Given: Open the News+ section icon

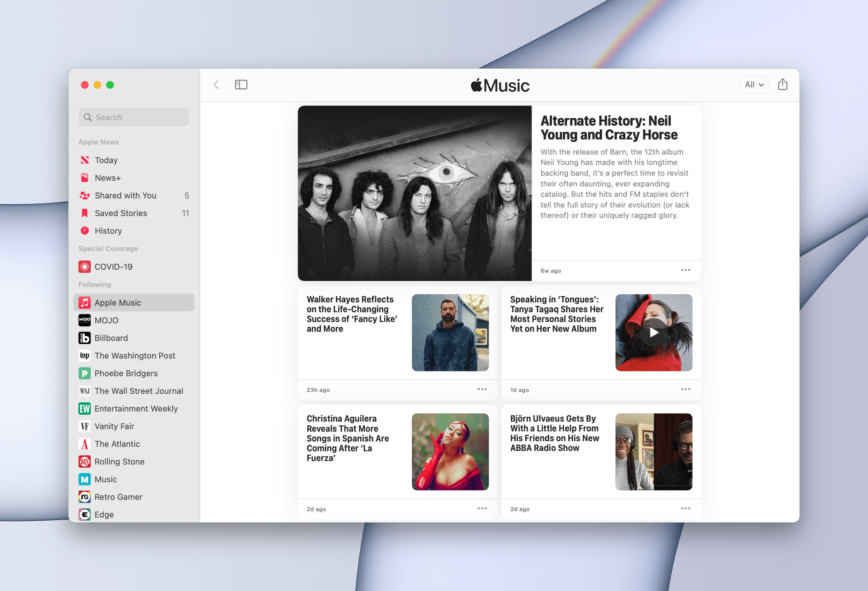Looking at the screenshot, I should [85, 178].
